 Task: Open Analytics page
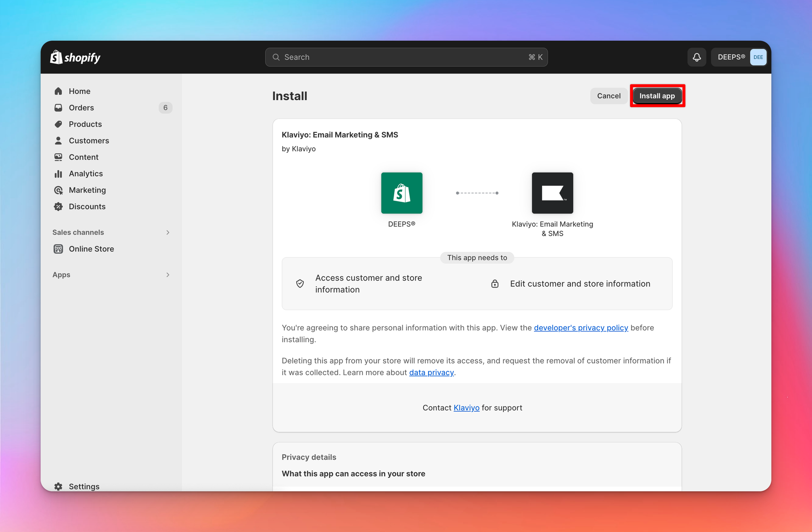pyautogui.click(x=86, y=174)
